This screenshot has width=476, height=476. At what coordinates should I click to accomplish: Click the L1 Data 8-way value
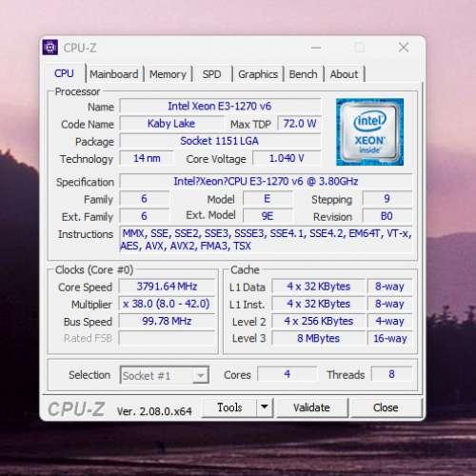[389, 287]
